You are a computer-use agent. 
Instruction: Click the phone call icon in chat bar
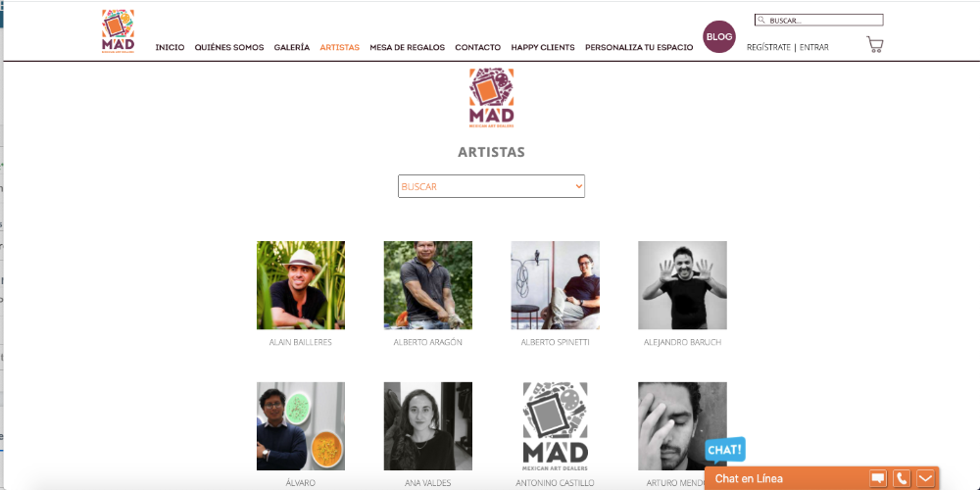902,479
